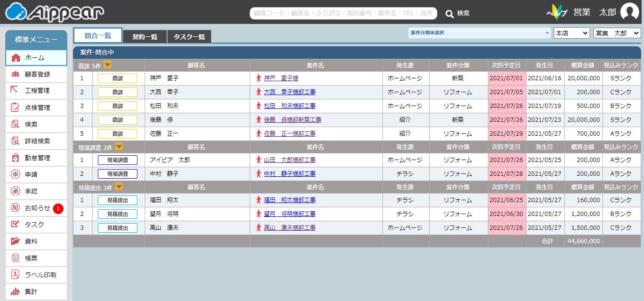644x301 pixels.
Task: Click the 集計 bar chart icon
Action: point(15,291)
